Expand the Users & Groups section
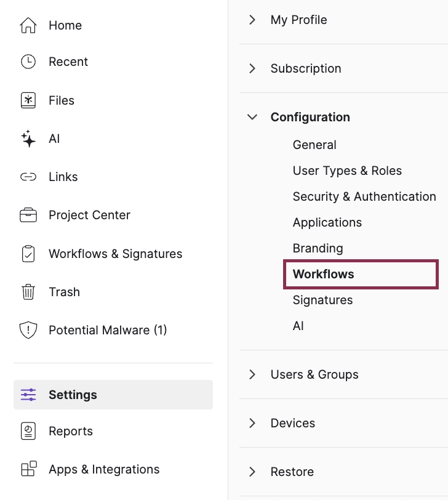Image resolution: width=448 pixels, height=500 pixels. click(252, 374)
